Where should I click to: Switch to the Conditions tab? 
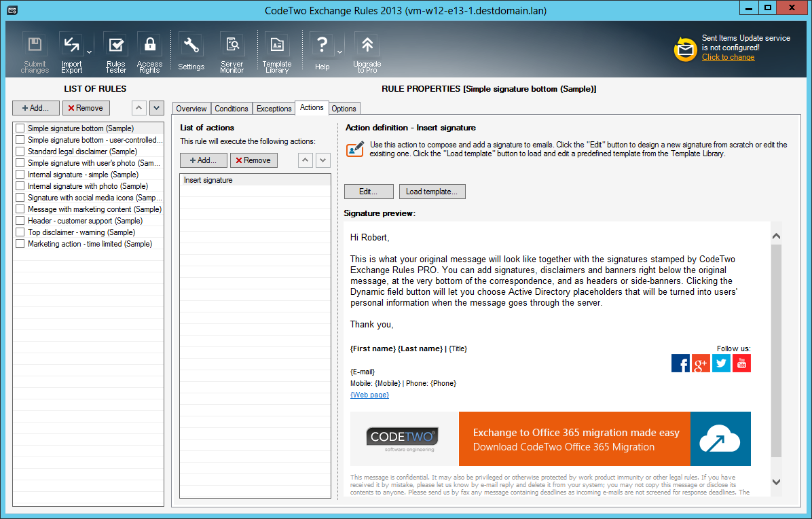pos(231,108)
